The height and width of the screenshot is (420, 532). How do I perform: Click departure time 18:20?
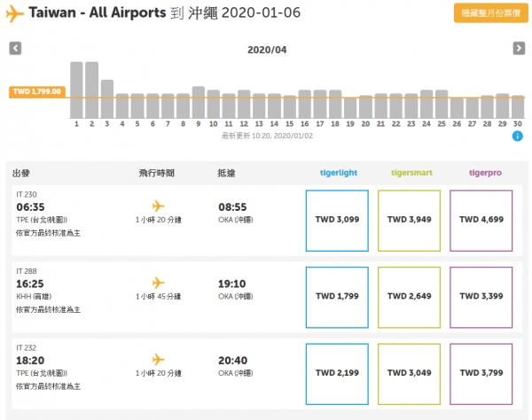click(30, 360)
